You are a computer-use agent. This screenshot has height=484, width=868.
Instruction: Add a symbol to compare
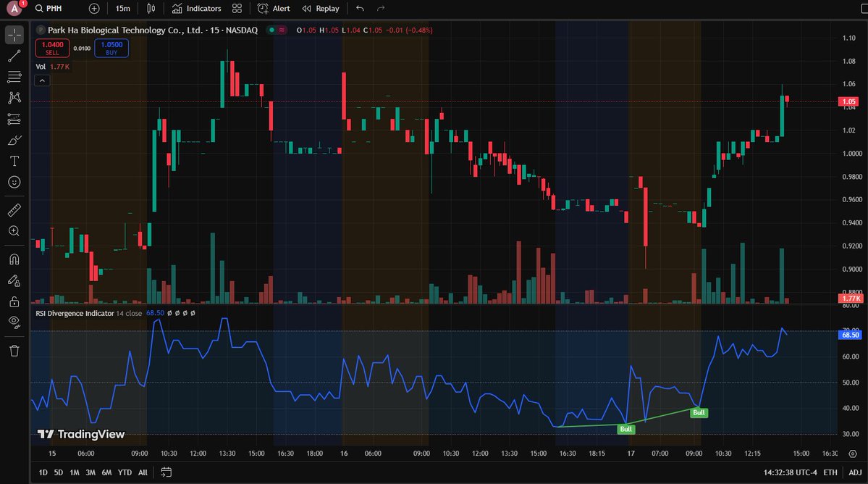coord(94,8)
